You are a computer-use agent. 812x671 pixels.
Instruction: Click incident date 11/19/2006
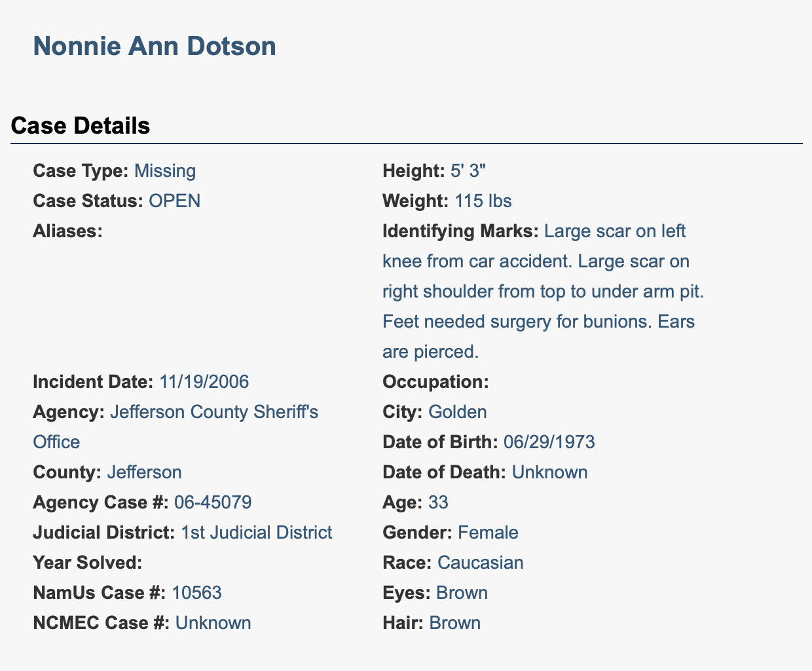click(x=204, y=382)
